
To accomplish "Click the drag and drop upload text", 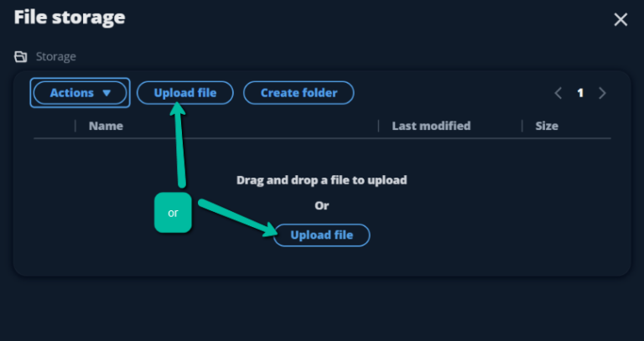I will 322,180.
